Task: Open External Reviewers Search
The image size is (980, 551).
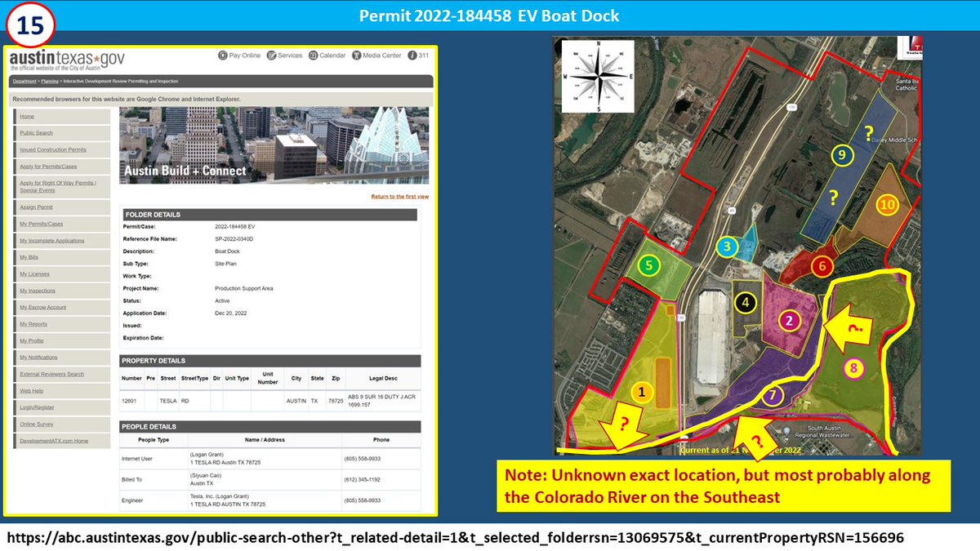Action: pos(51,374)
